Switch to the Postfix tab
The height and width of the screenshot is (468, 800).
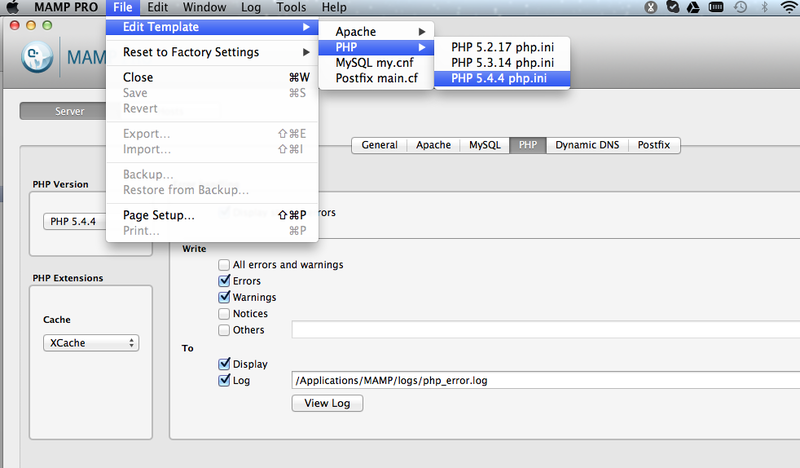(x=654, y=145)
